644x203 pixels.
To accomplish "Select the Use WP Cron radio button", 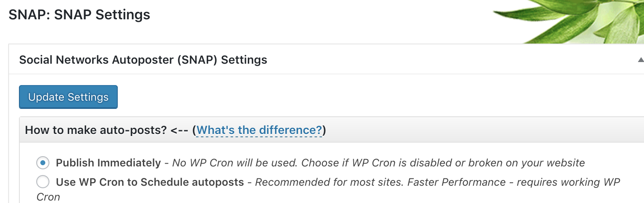I will pyautogui.click(x=43, y=182).
